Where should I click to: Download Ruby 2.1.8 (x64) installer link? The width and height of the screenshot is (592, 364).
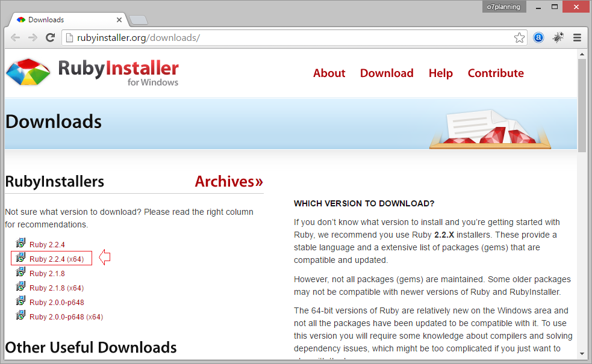click(57, 288)
